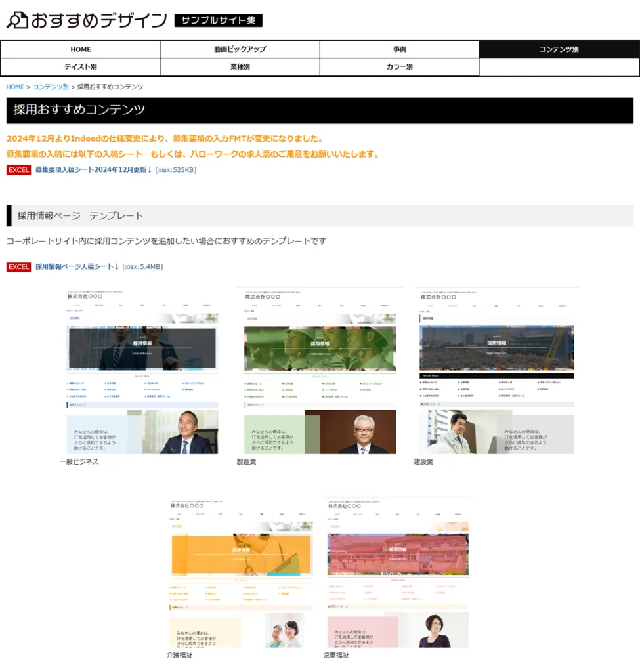Open the 一般ビジネス template thumbnail

point(142,371)
